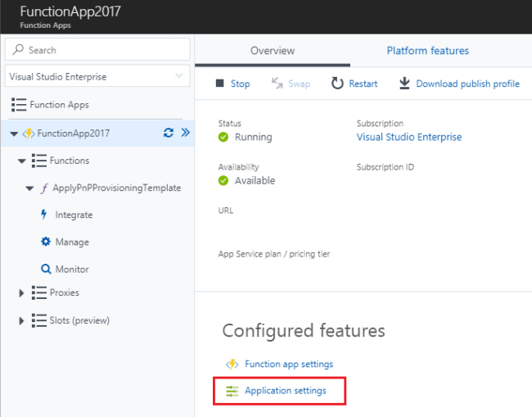Expand the Proxies tree node

21,292
